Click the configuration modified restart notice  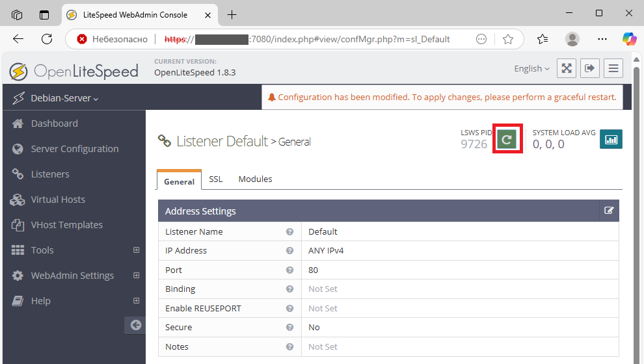pyautogui.click(x=442, y=97)
